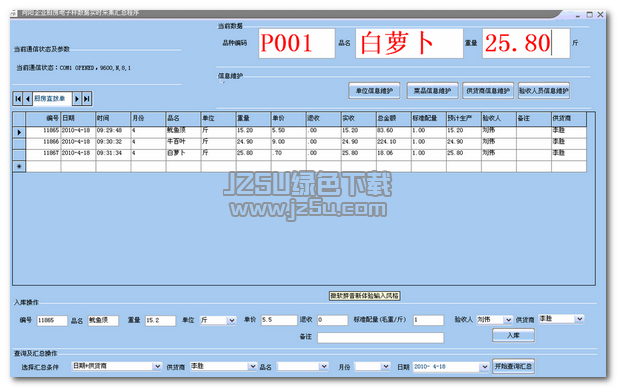Sort by the 日期 column header
The image size is (617, 388).
tap(78, 118)
